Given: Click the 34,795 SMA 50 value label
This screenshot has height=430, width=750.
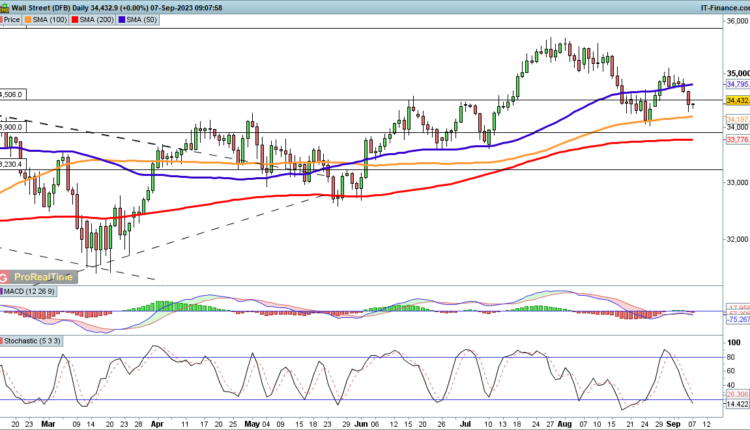Looking at the screenshot, I should (737, 85).
